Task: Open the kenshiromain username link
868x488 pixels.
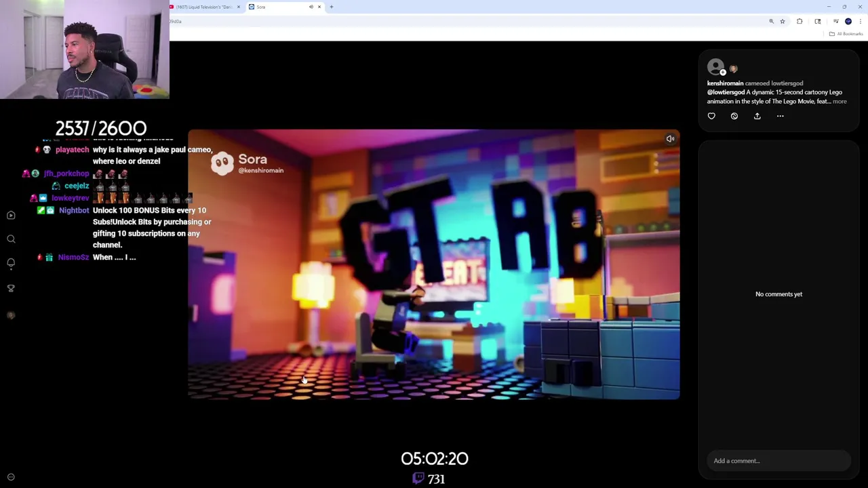Action: [x=725, y=83]
